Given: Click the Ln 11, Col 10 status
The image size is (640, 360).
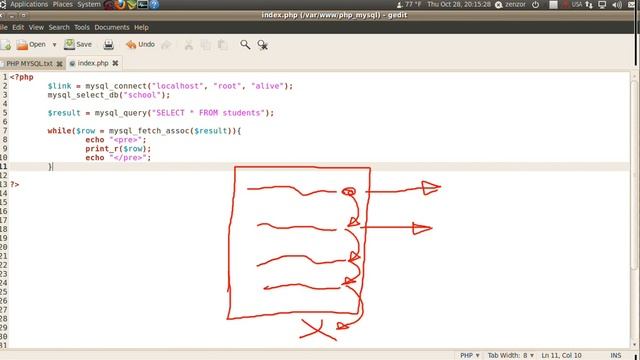Looking at the screenshot, I should [561, 356].
